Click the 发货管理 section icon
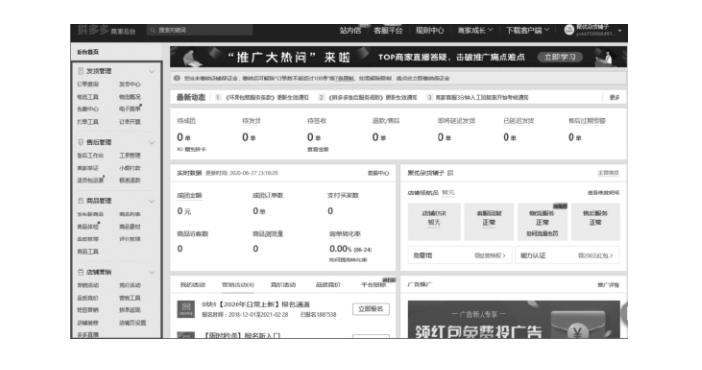Screen dimensions: 702x370 pyautogui.click(x=81, y=71)
